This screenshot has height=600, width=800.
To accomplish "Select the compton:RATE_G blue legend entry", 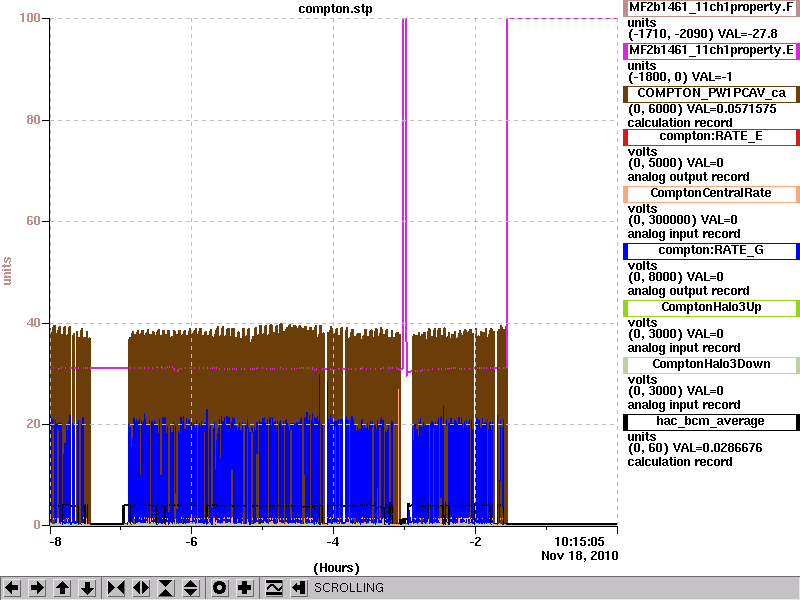I will [x=711, y=251].
